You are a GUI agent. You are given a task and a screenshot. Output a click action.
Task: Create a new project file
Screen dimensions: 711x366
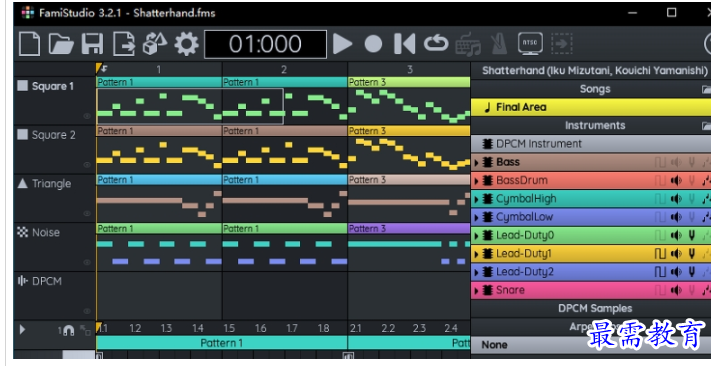pyautogui.click(x=29, y=44)
